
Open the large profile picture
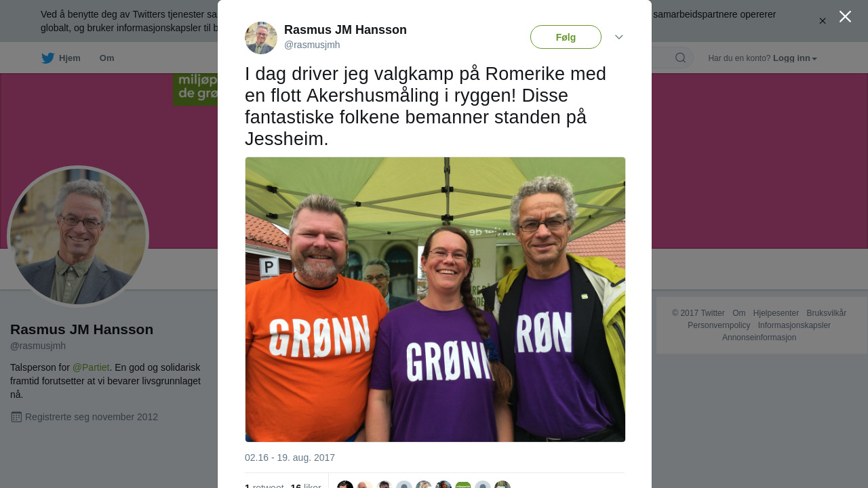78,237
